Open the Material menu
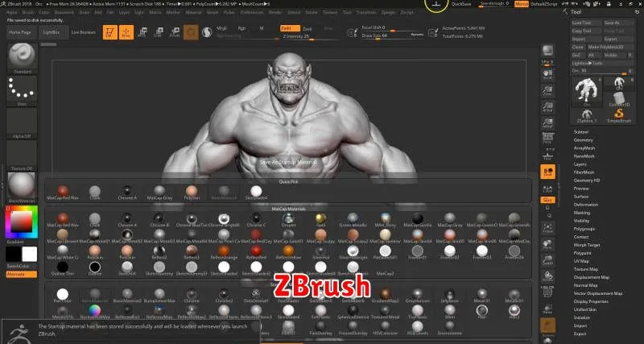The image size is (644, 344). point(193,12)
